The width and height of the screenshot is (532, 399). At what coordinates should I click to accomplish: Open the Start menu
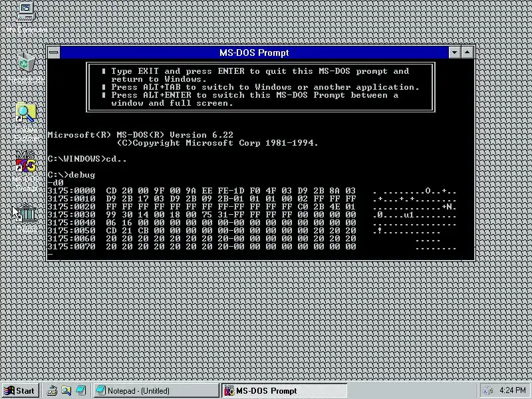coord(20,390)
